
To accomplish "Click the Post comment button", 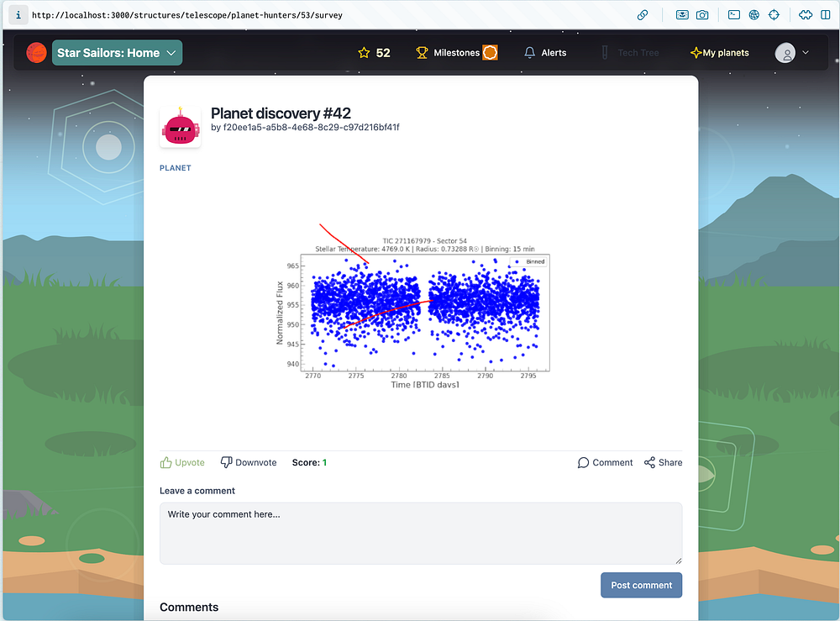I will click(641, 585).
